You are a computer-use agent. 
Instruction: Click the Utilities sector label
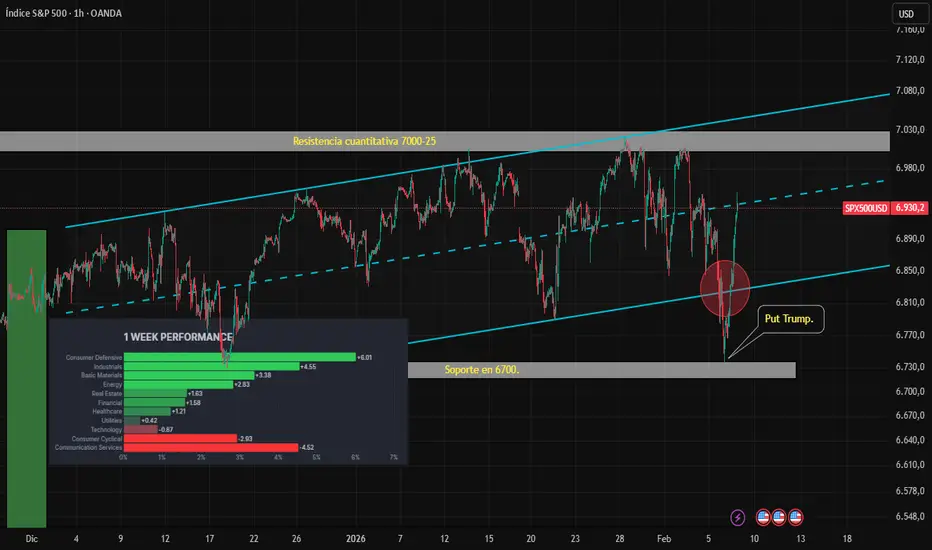tap(112, 420)
